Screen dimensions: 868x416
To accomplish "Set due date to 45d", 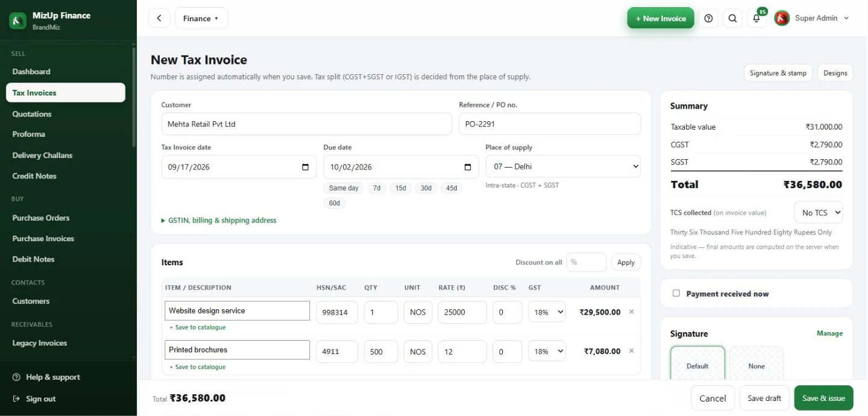I will (451, 188).
